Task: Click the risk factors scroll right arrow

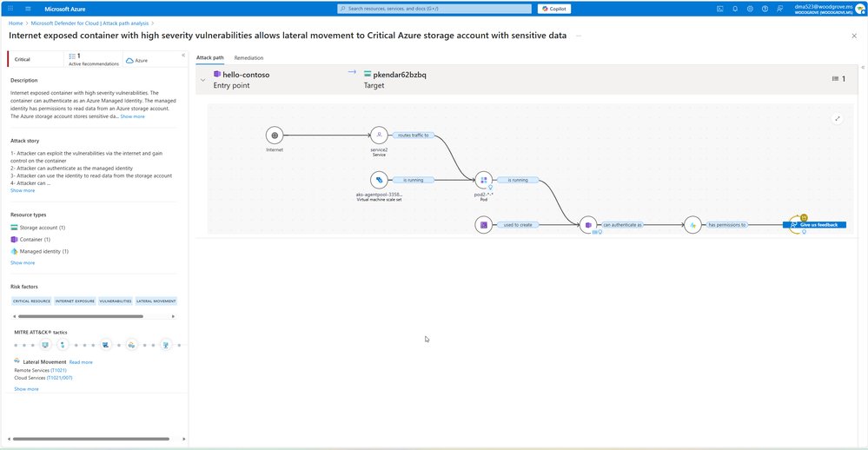Action: pyautogui.click(x=173, y=316)
